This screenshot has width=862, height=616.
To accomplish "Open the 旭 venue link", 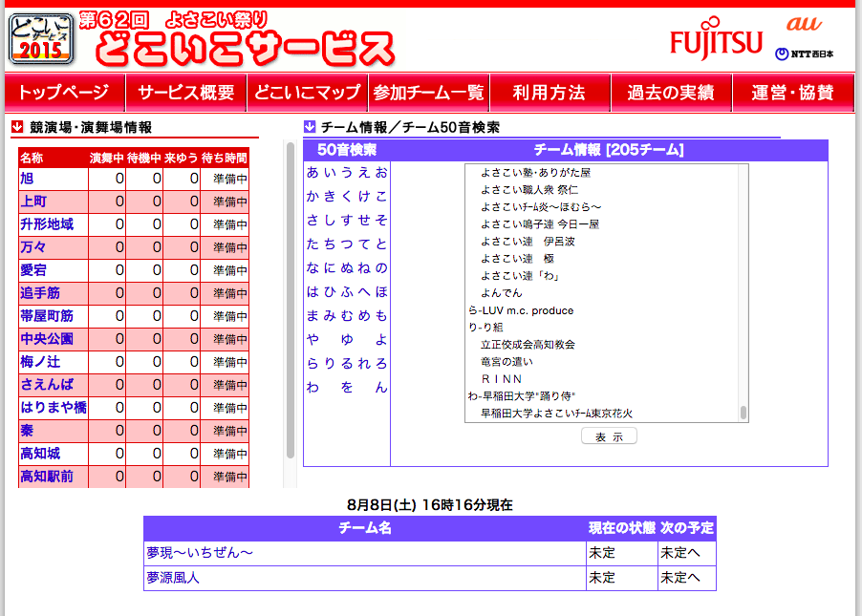I will tap(27, 179).
